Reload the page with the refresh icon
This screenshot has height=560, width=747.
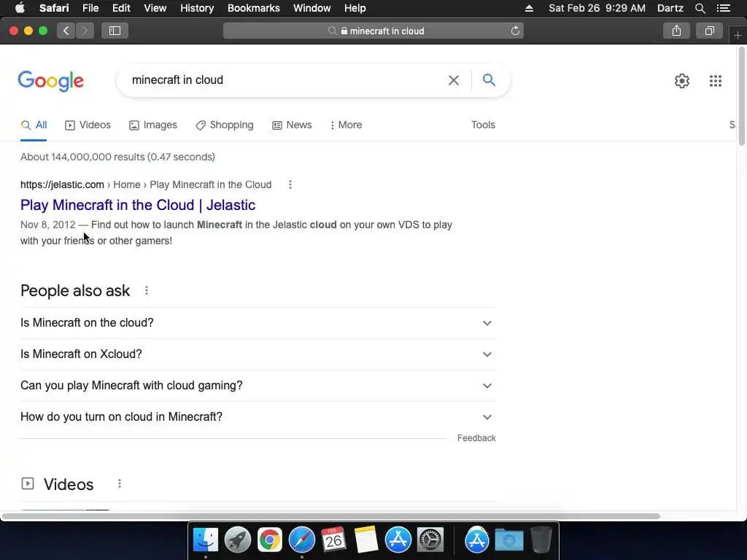(515, 31)
